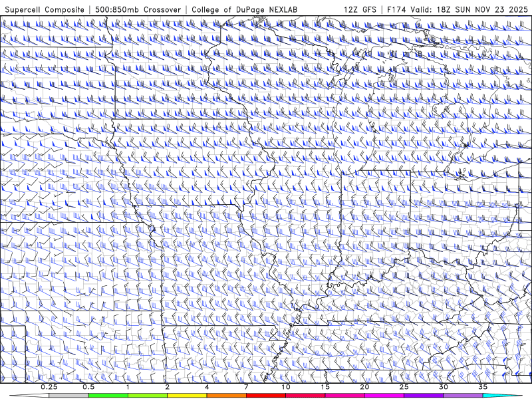Screen dimensions: 532x399
Task: Click the "0.5" legend value
Action: tap(88, 387)
